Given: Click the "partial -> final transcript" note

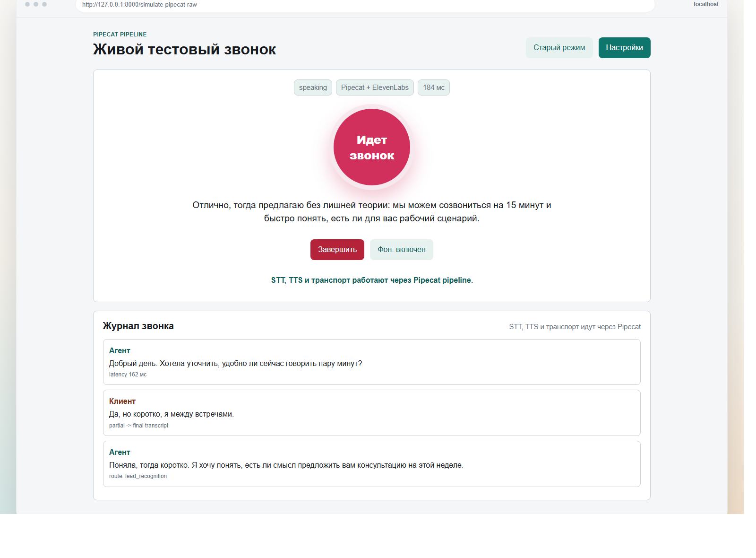Looking at the screenshot, I should click(138, 426).
